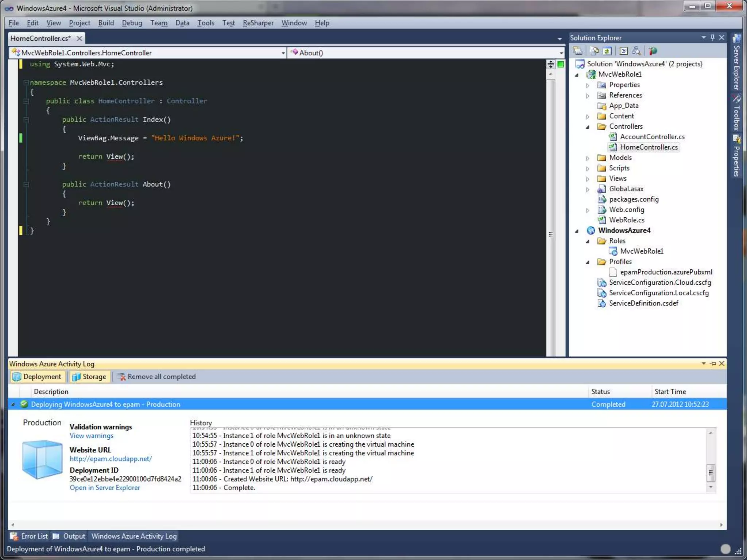Click ASP.NET Configuration icon
Viewport: 747px width, 560px height.
653,51
